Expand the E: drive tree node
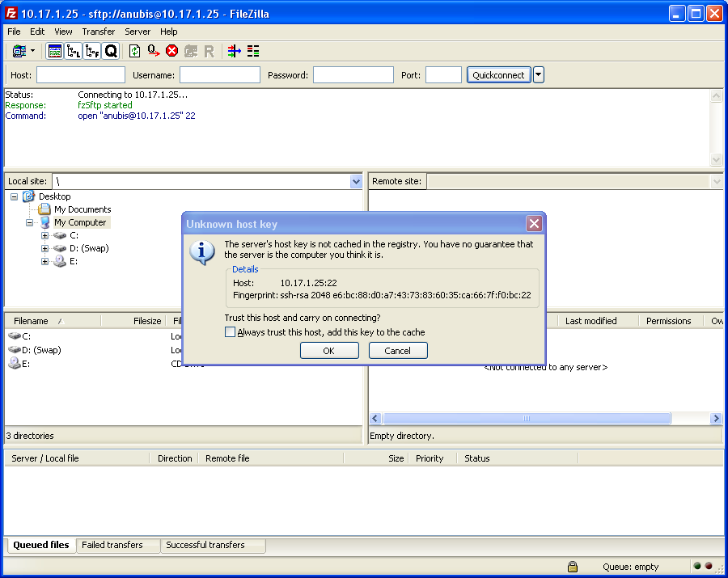The height and width of the screenshot is (578, 728). [x=44, y=262]
